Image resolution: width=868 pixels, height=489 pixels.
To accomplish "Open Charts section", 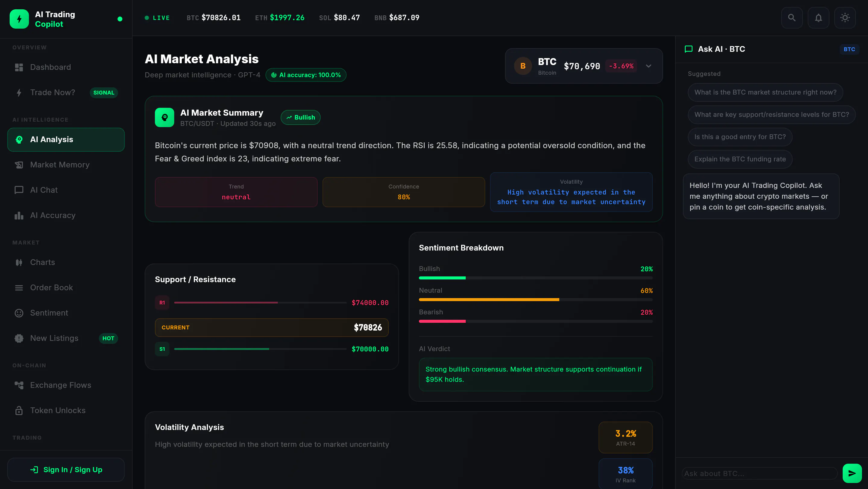I will (x=66, y=263).
